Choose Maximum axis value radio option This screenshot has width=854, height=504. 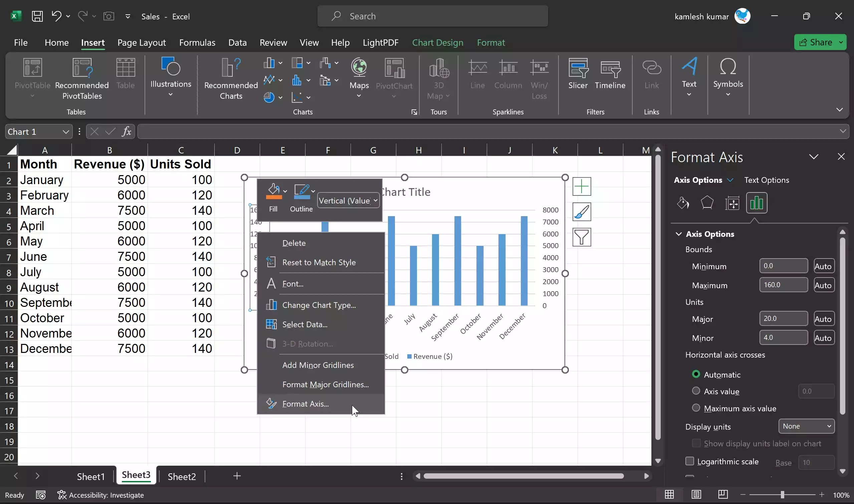tap(696, 408)
